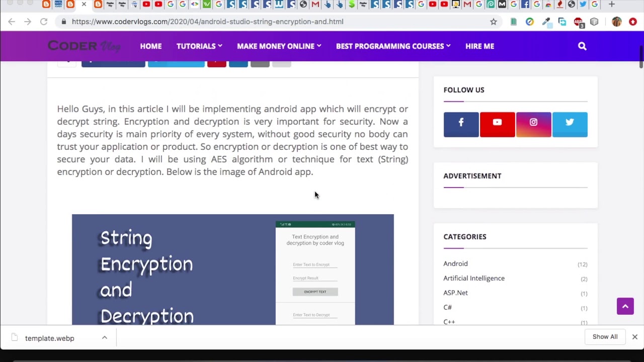The height and width of the screenshot is (362, 644).
Task: Open a new browser tab
Action: click(612, 5)
